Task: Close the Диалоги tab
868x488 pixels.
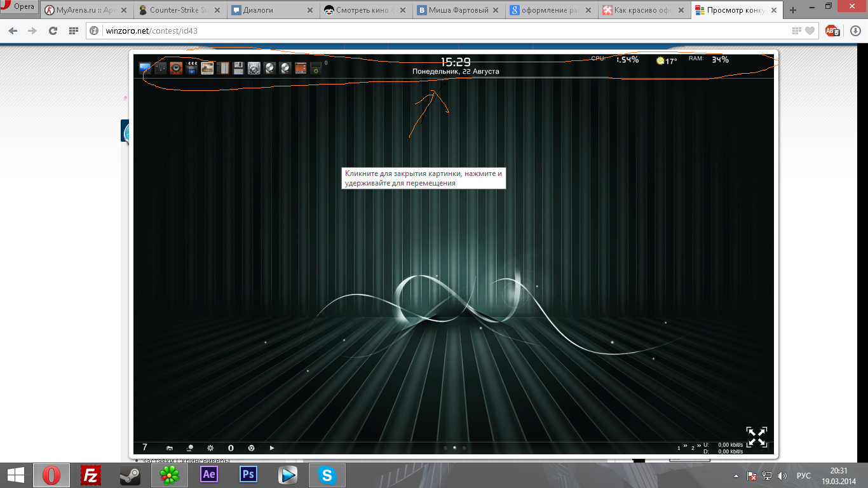Action: [x=310, y=10]
